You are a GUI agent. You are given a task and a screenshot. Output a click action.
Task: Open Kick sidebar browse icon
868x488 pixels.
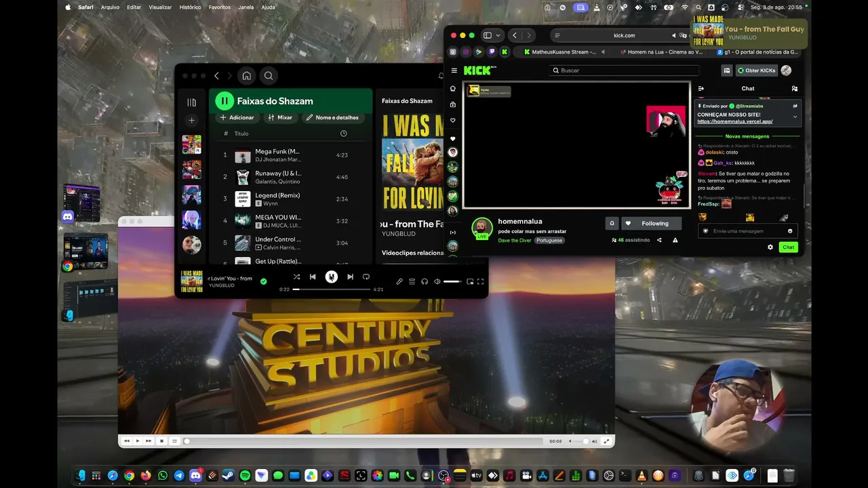click(453, 104)
